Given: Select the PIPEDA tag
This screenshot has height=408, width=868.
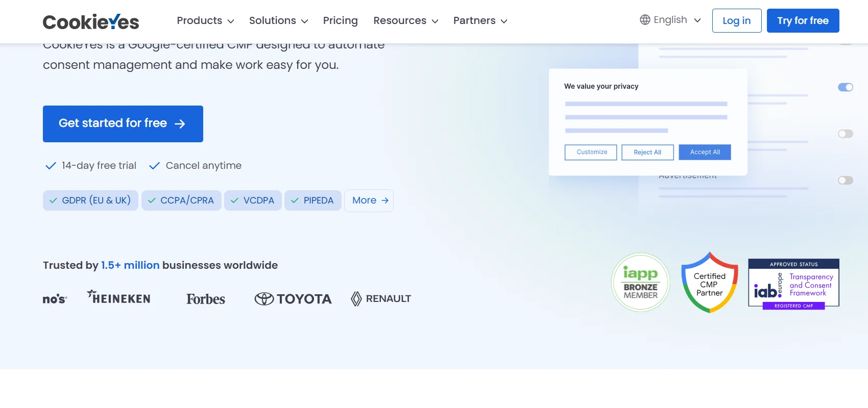Looking at the screenshot, I should [312, 200].
